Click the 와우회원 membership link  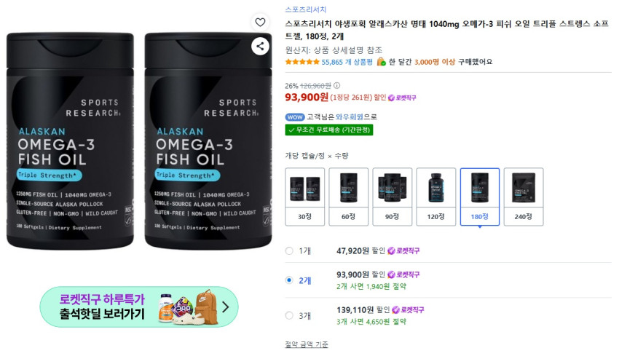(x=349, y=116)
